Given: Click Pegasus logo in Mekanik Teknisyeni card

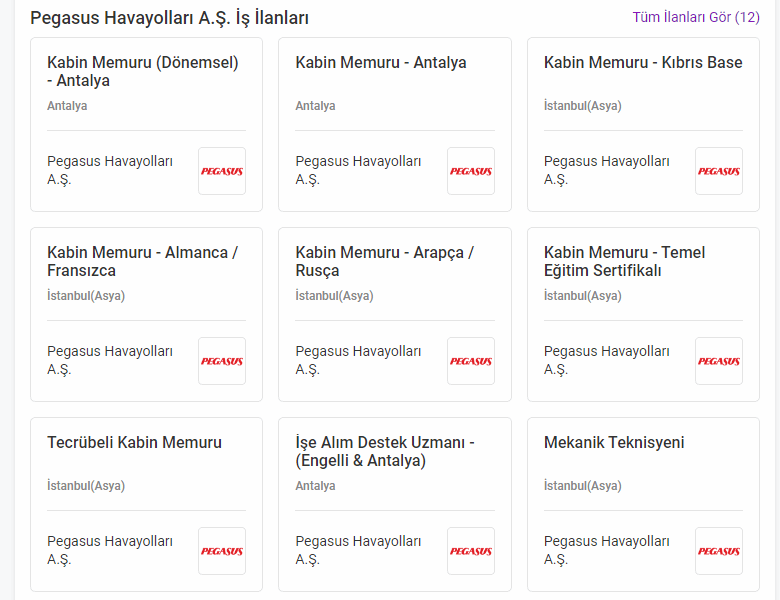Looking at the screenshot, I should pyautogui.click(x=719, y=551).
